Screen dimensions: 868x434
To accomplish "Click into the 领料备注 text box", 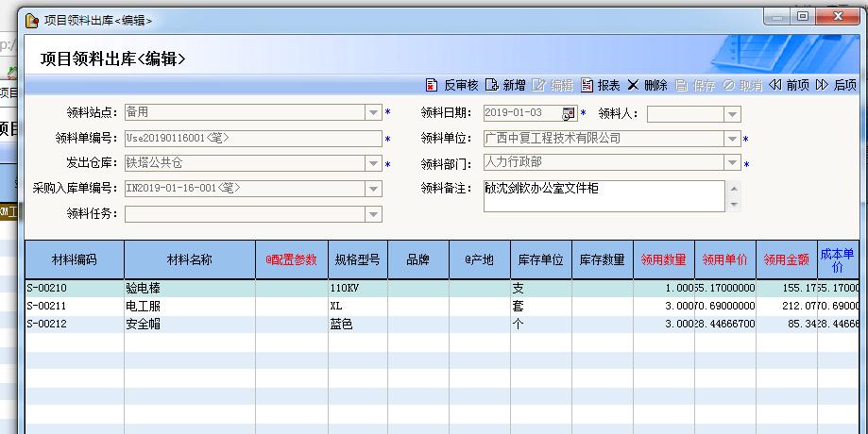I will coord(603,195).
